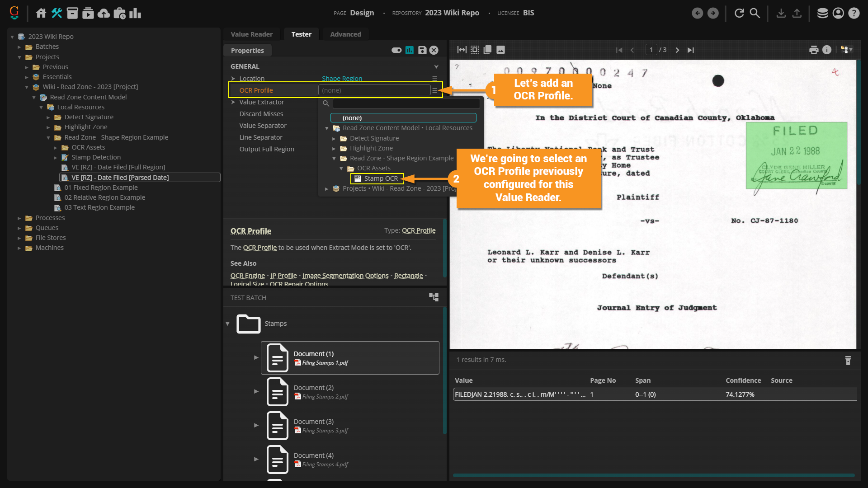
Task: Click the Fit Width icon in viewer
Action: point(462,50)
